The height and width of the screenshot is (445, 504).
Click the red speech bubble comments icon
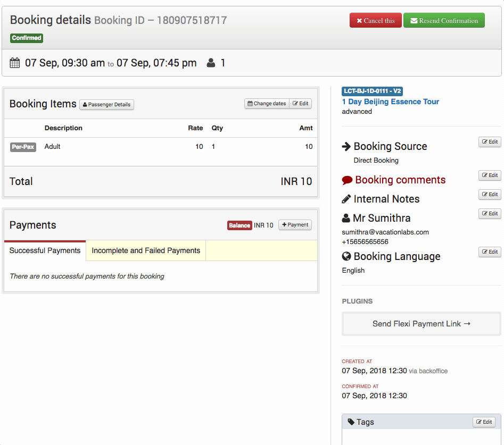click(x=347, y=180)
